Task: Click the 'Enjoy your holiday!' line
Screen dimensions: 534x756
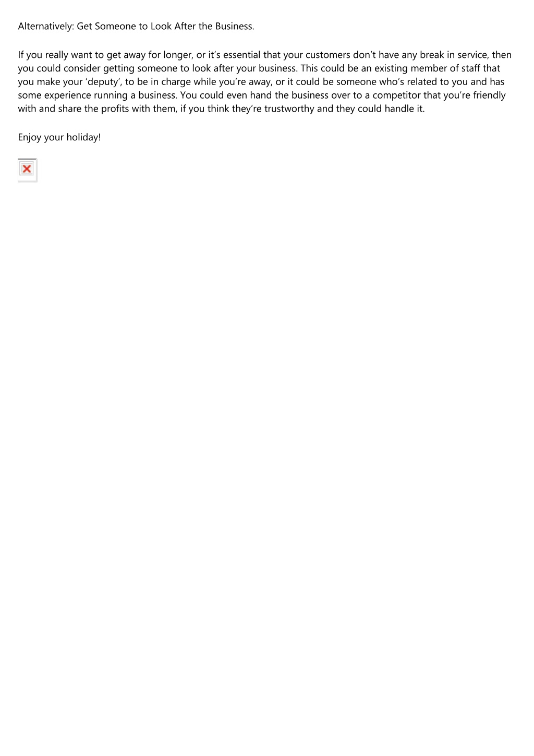Action: pyautogui.click(x=59, y=137)
